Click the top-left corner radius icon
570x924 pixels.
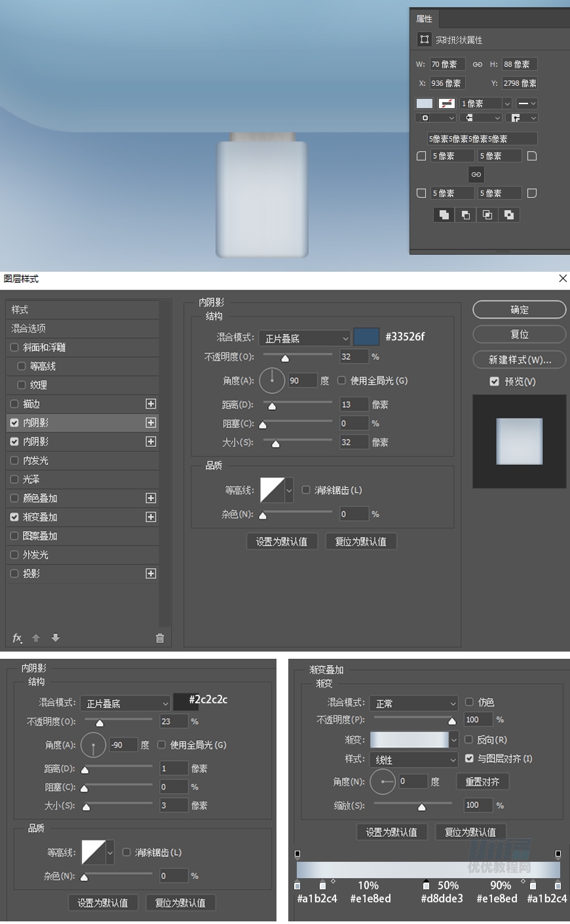click(421, 156)
